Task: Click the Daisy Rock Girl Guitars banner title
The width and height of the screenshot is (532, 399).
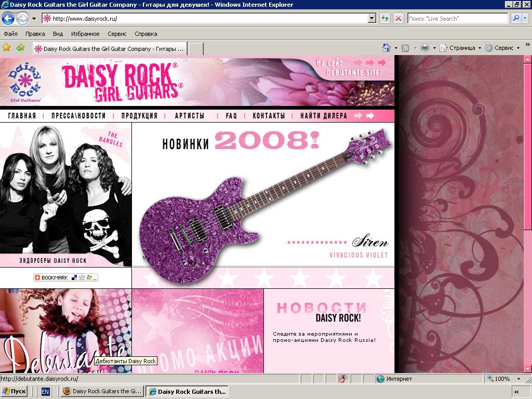Action: (x=122, y=83)
